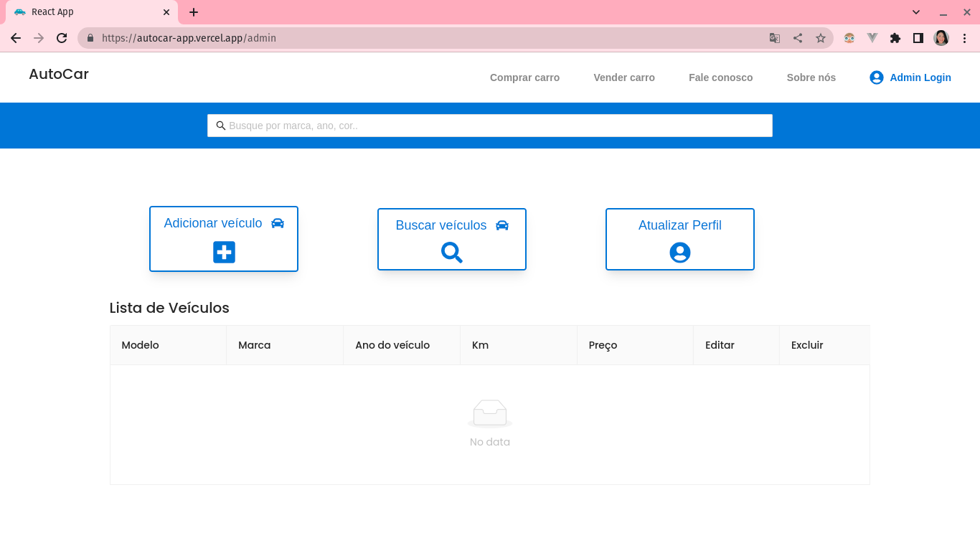The height and width of the screenshot is (551, 980).
Task: Click the grey V extension icon
Action: tap(872, 38)
